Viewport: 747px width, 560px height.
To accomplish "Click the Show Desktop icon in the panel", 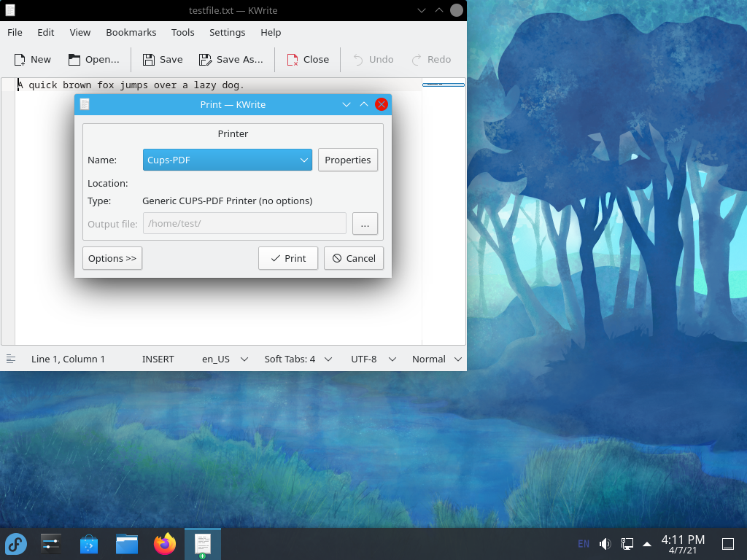I will tap(728, 544).
